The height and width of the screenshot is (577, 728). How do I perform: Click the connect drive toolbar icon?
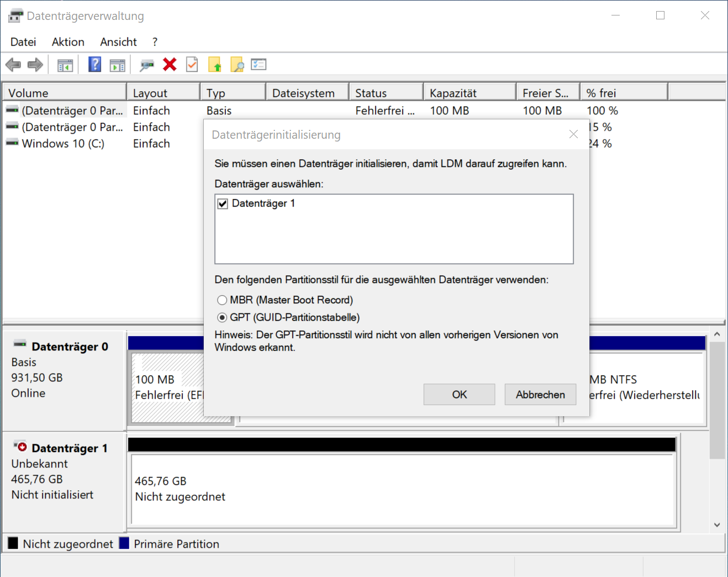pos(147,65)
